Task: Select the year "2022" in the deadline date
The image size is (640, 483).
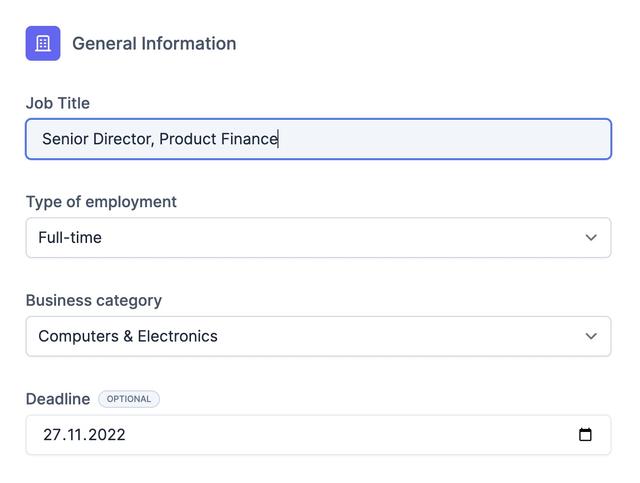Action: pyautogui.click(x=106, y=435)
